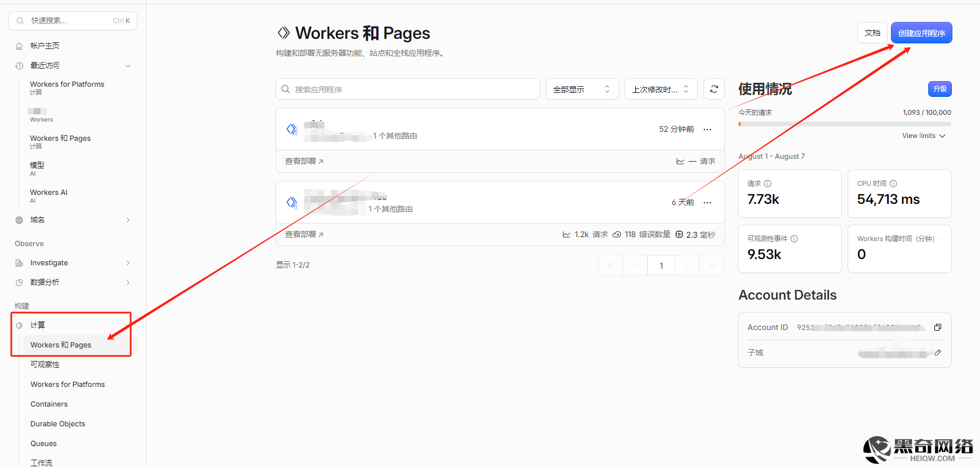The height and width of the screenshot is (468, 980).
Task: Click 查看部署 link of first app
Action: click(304, 161)
